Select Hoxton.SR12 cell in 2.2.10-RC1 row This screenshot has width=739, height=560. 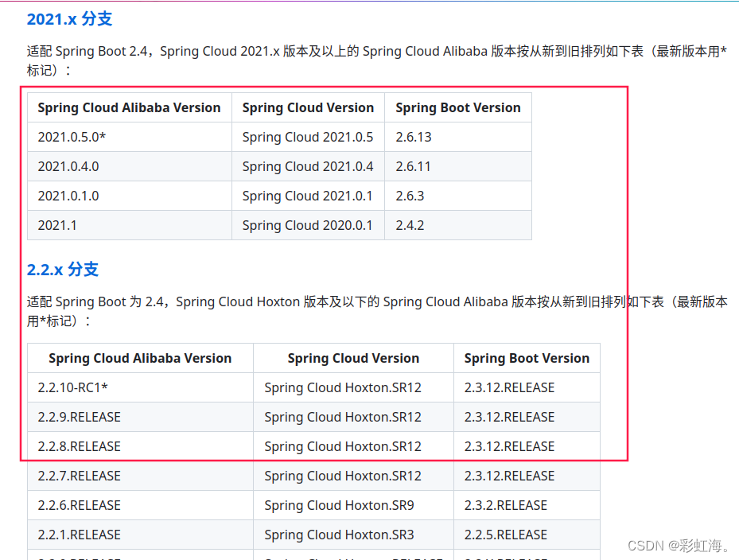click(353, 387)
